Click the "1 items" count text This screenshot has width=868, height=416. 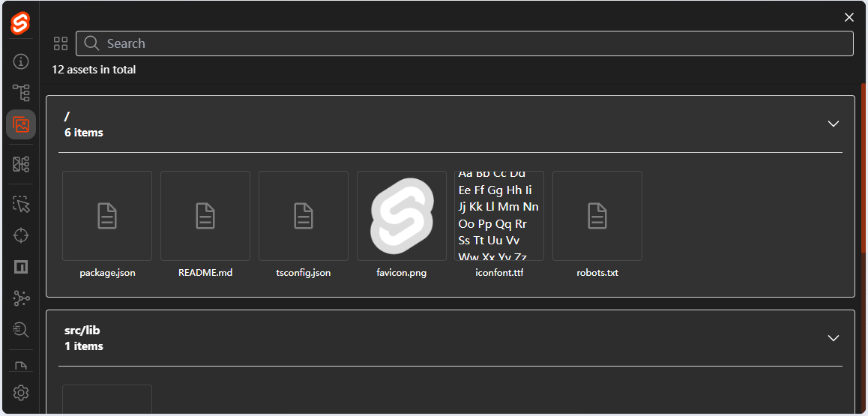[84, 346]
